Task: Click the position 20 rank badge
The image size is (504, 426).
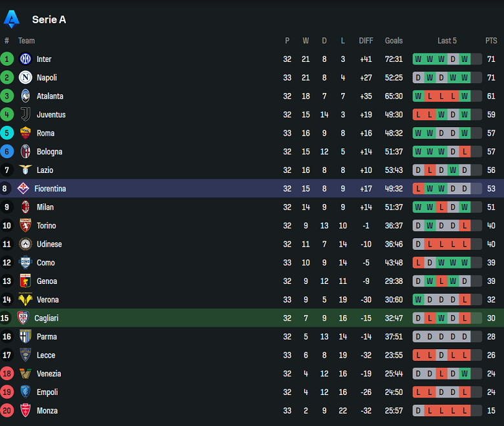Action: pos(7,411)
